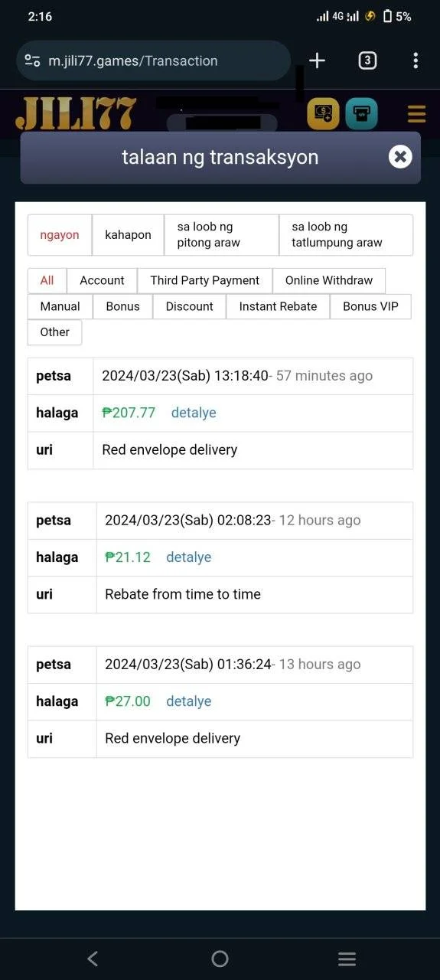Filter transactions by Online Withdraw
Viewport: 440px width, 980px height.
(329, 280)
